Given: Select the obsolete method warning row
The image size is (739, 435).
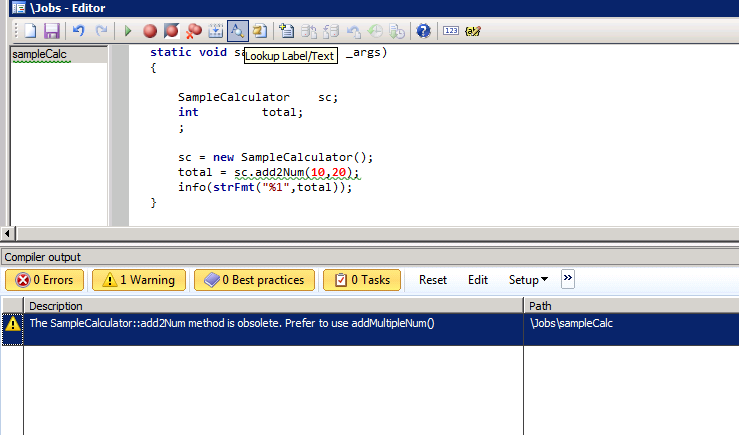Looking at the screenshot, I should point(270,323).
